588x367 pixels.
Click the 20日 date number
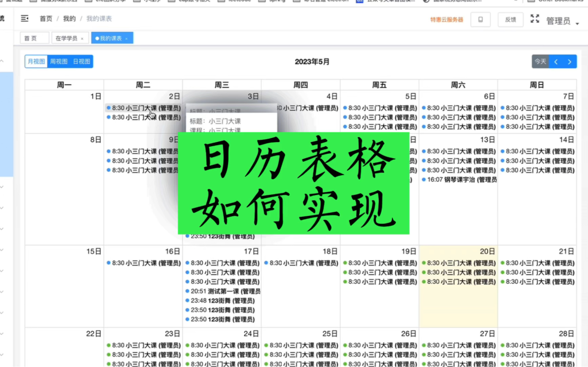(x=487, y=251)
